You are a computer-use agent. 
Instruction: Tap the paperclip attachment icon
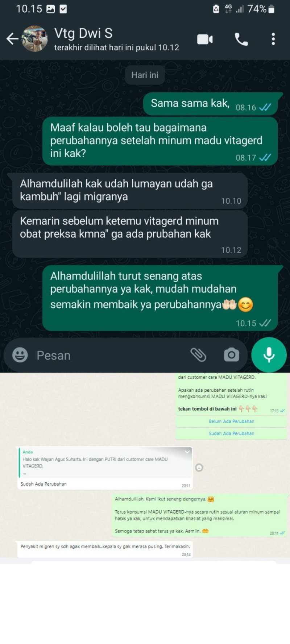tap(198, 355)
